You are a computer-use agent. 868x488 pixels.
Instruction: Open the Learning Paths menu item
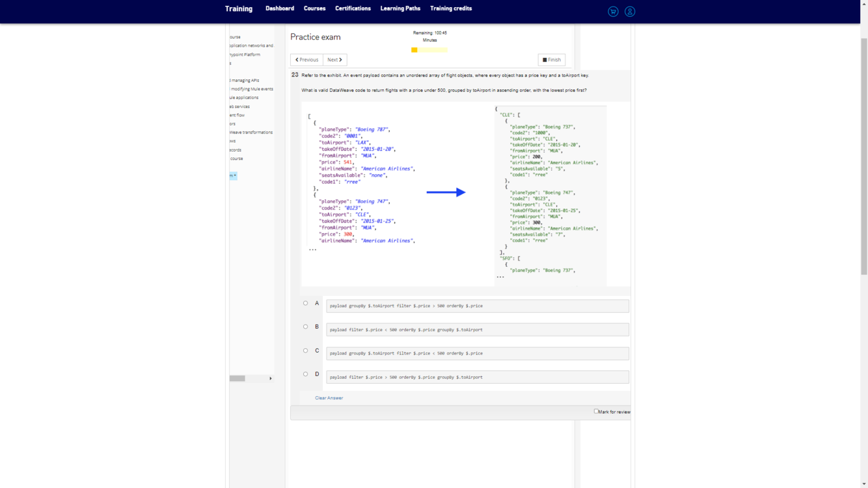click(400, 8)
